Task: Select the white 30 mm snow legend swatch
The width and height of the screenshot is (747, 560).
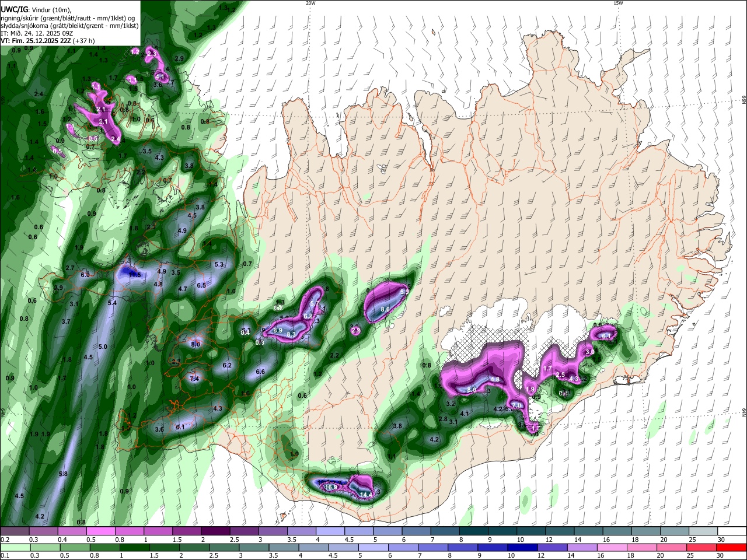Action: click(732, 531)
